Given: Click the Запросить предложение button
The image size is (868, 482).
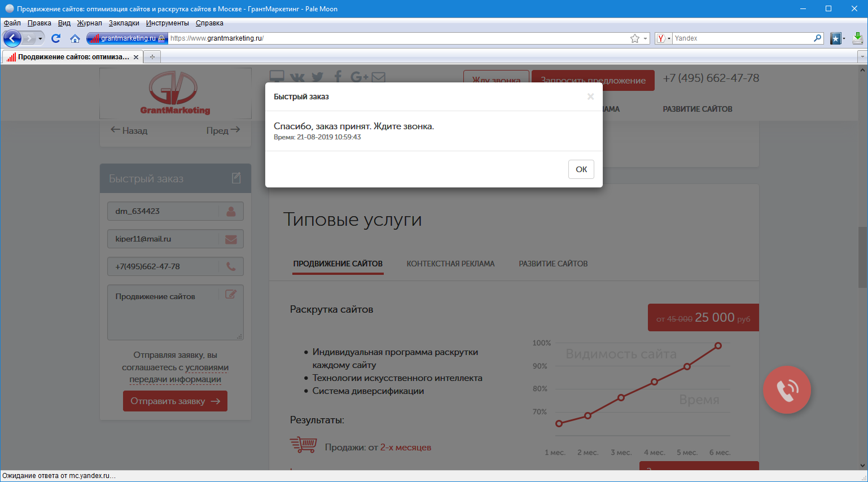Looking at the screenshot, I should pos(593,80).
